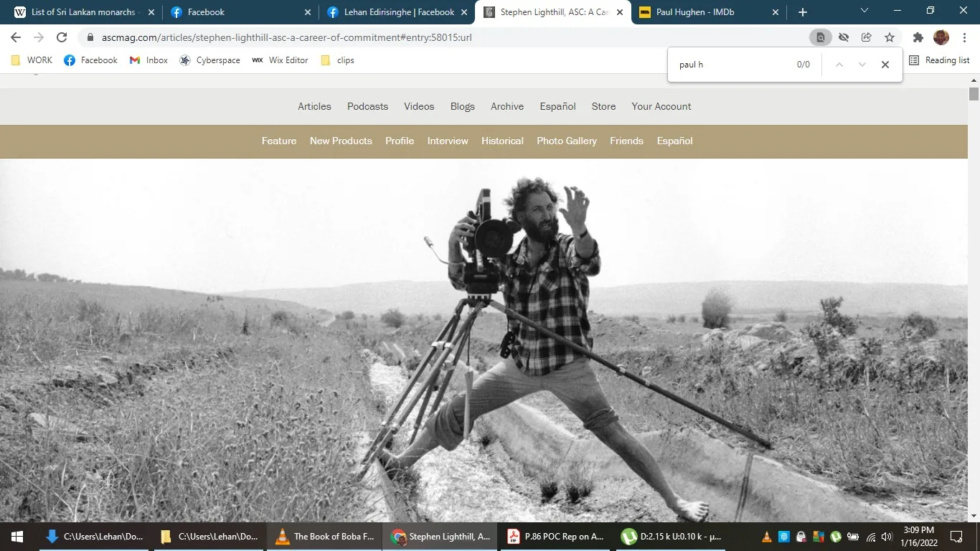Open the tab search chevron
The height and width of the screenshot is (551, 980).
coord(863,11)
